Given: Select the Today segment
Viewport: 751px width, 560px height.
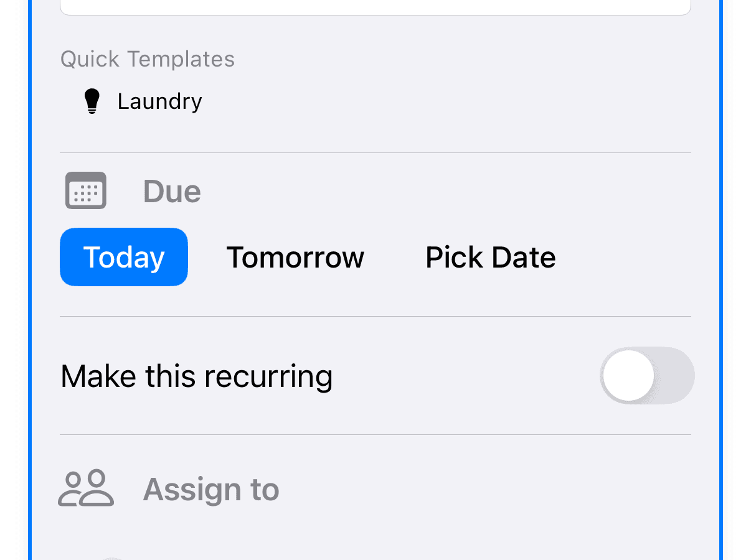Looking at the screenshot, I should [123, 257].
